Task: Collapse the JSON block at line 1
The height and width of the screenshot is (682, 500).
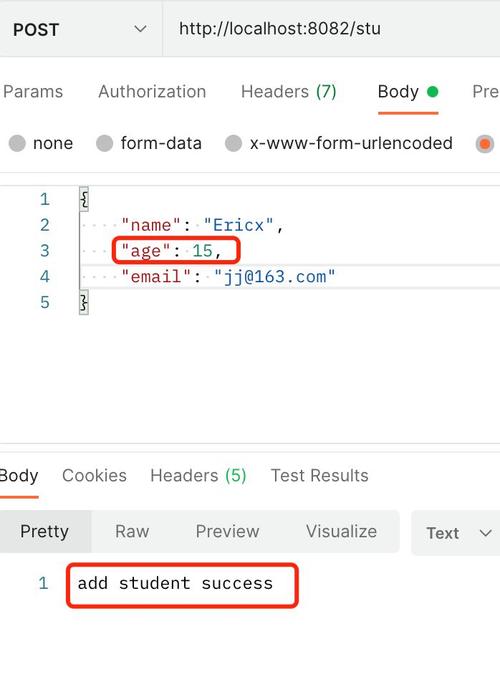Action: (84, 199)
